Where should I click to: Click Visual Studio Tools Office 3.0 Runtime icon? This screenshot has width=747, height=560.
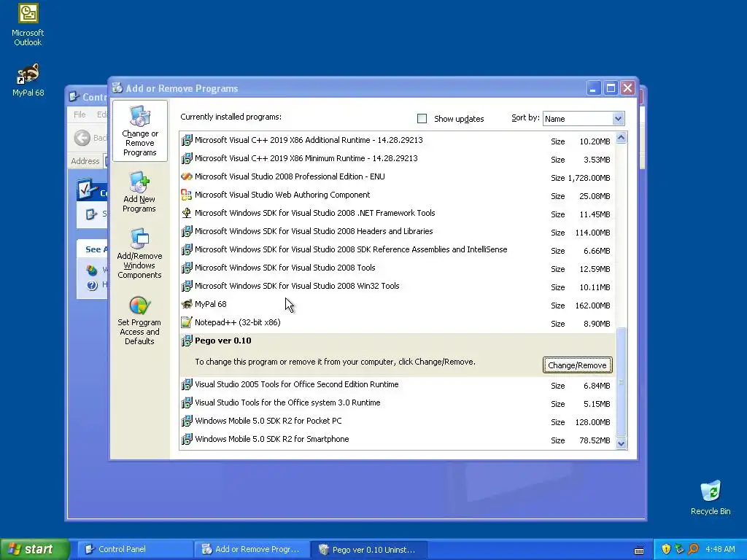coord(187,402)
